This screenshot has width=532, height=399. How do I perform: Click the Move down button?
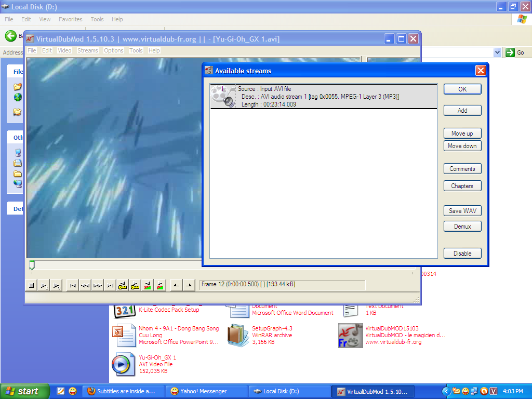tap(462, 146)
